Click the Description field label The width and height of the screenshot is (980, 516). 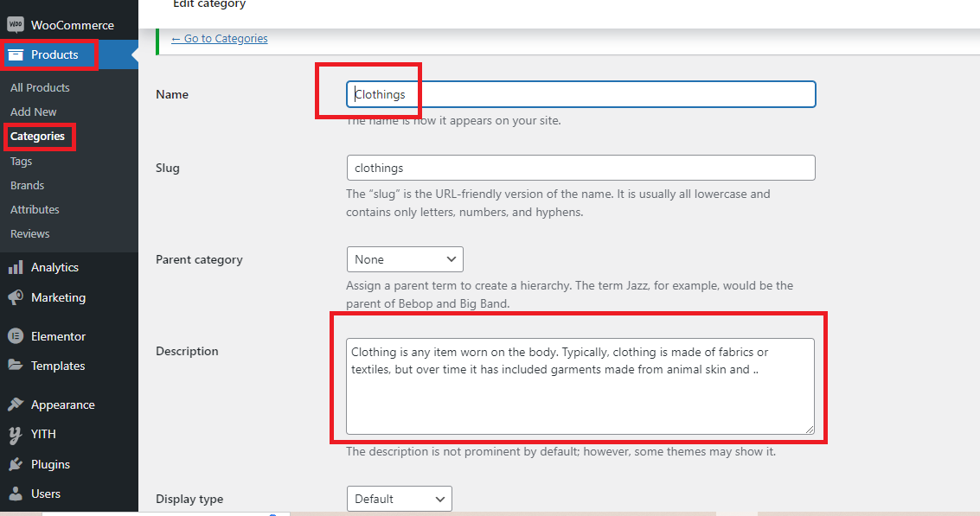(187, 351)
